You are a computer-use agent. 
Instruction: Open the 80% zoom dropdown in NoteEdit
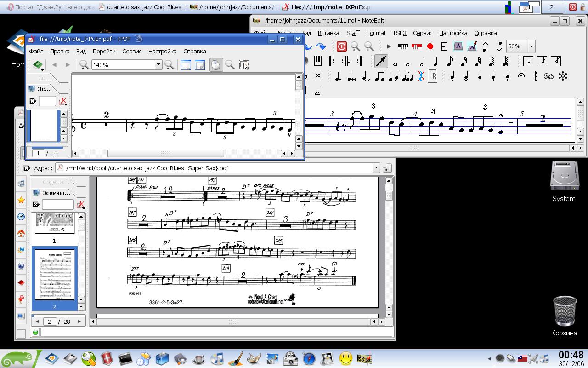pyautogui.click(x=531, y=46)
